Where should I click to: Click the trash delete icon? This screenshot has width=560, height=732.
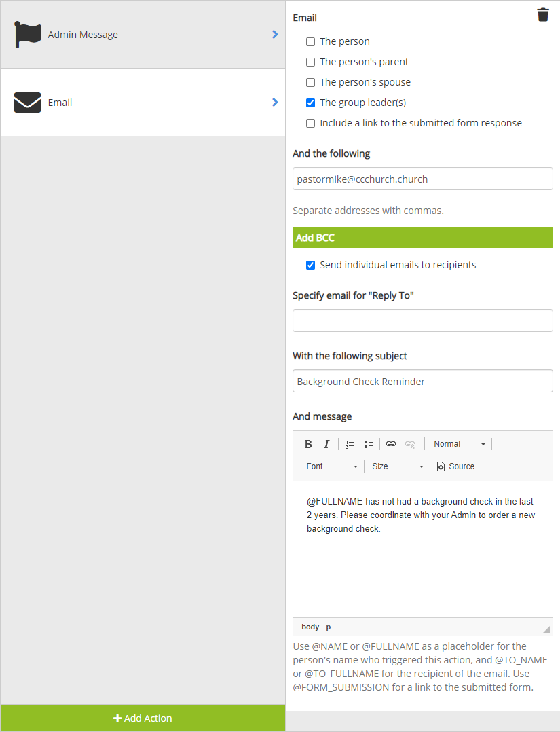click(x=542, y=15)
